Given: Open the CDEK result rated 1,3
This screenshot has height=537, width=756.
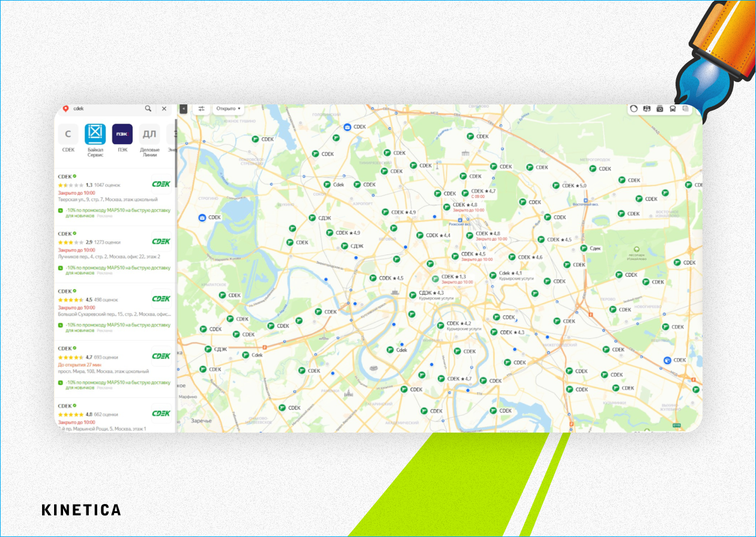Looking at the screenshot, I should pos(115,197).
